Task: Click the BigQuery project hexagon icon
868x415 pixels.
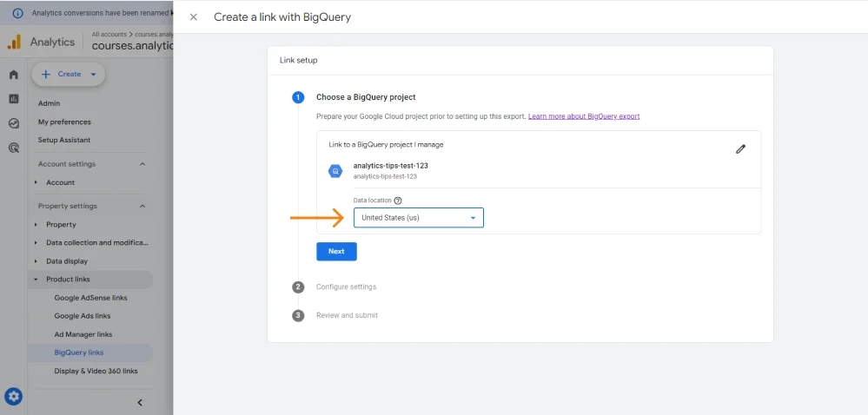Action: point(335,172)
